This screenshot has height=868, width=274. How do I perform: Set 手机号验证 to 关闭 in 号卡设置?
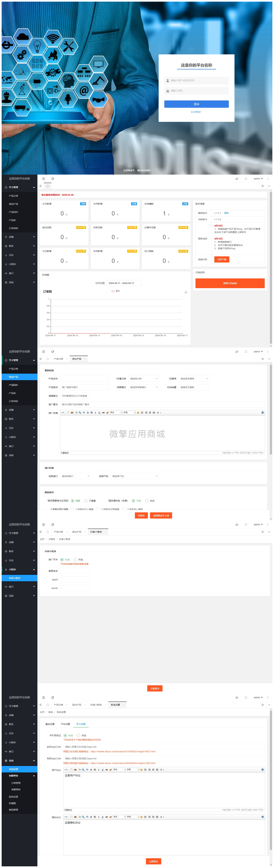[x=68, y=736]
